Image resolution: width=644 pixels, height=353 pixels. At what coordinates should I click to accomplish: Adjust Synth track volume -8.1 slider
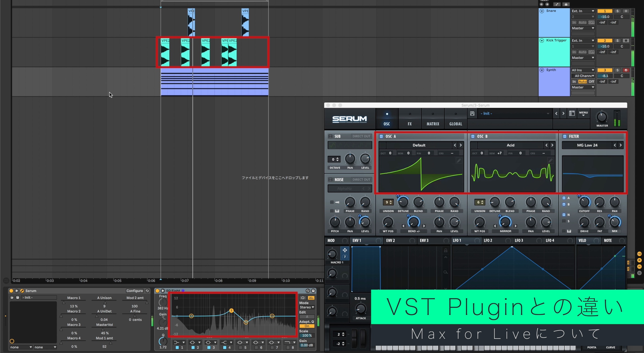tap(605, 76)
